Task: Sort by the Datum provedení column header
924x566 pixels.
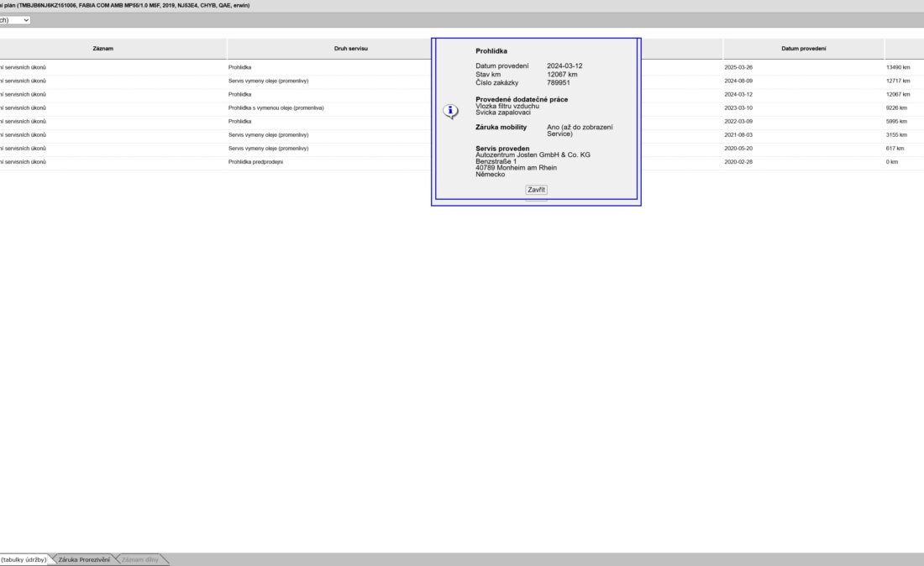Action: [803, 49]
